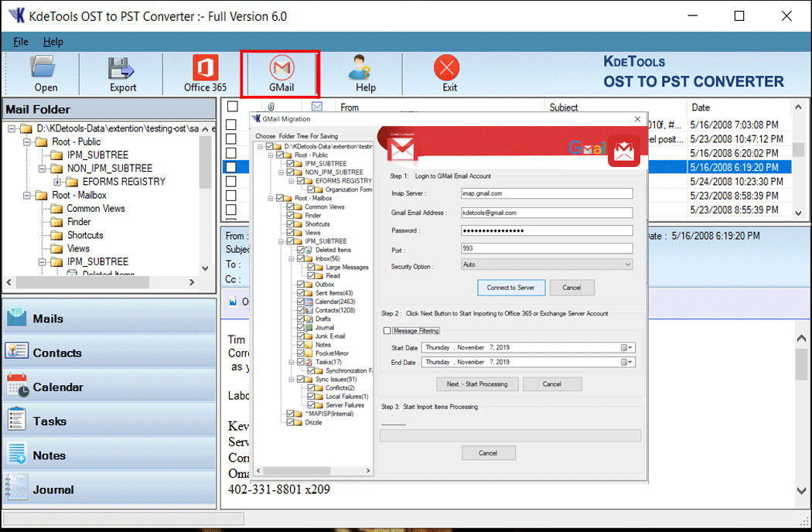The height and width of the screenshot is (532, 812).
Task: Expand the EFORMS REGISTRY tree node
Action: pyautogui.click(x=57, y=182)
